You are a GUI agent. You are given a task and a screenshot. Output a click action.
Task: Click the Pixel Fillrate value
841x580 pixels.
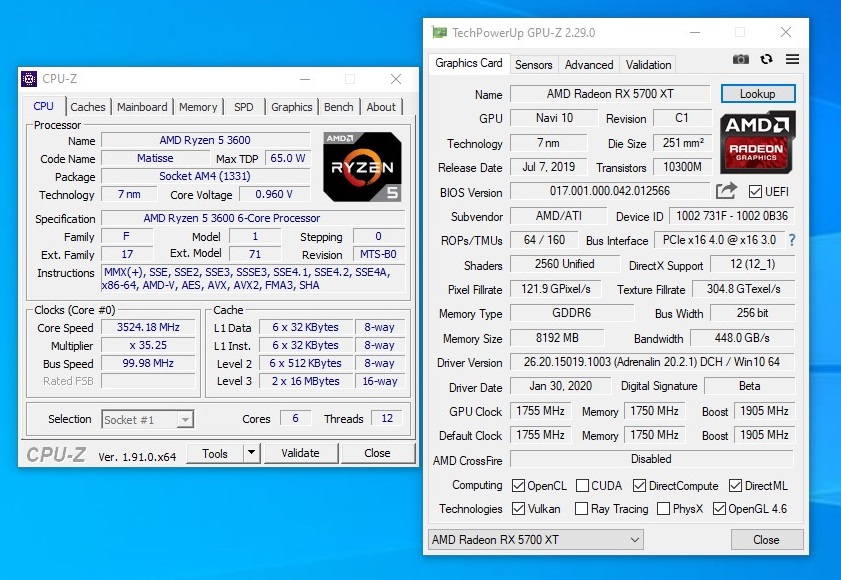click(x=556, y=289)
